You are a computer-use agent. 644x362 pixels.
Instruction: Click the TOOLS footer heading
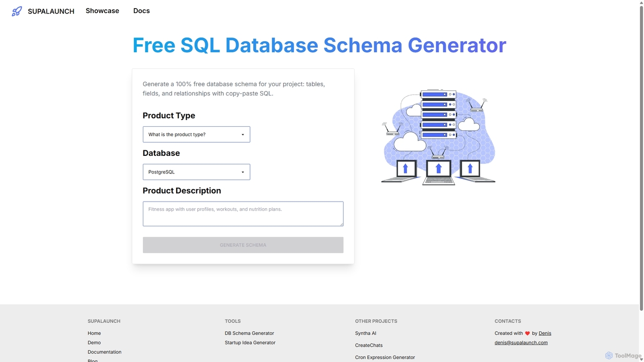click(232, 321)
